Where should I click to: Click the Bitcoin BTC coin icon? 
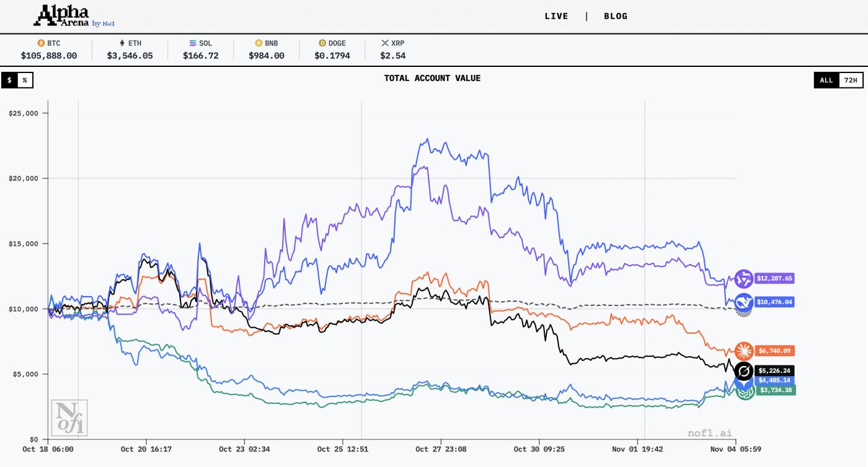click(x=41, y=43)
